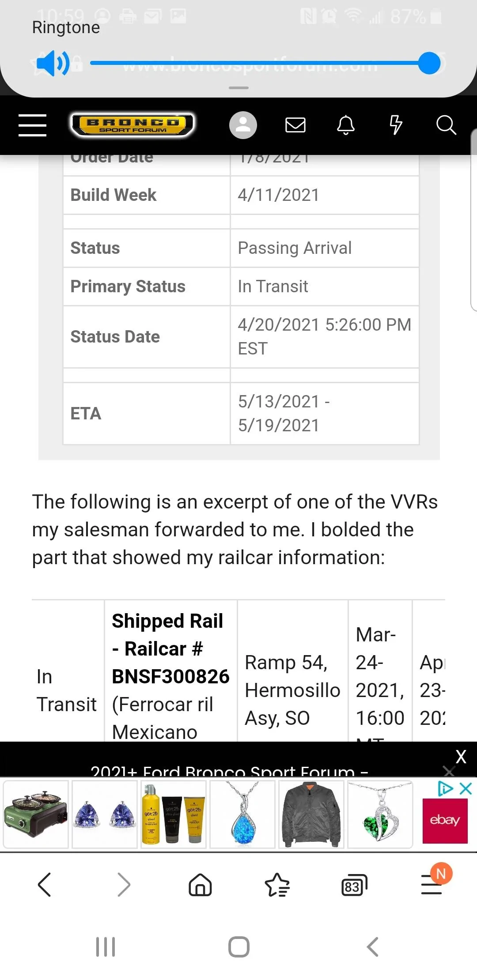Close the black banner with X
This screenshot has height=980, width=477.
click(461, 757)
